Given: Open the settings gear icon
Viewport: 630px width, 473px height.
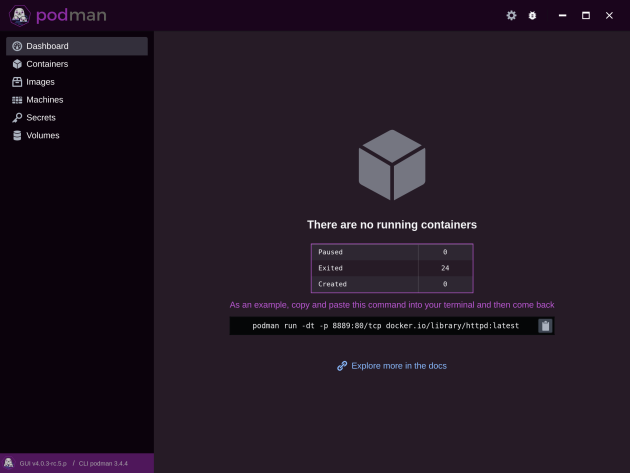Looking at the screenshot, I should pos(512,16).
